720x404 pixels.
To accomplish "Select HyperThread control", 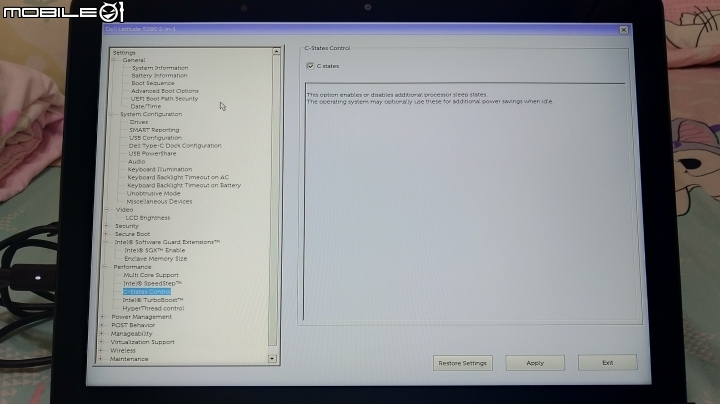I will 153,309.
